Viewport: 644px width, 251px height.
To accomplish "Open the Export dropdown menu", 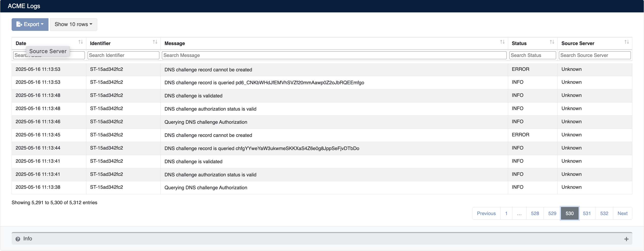I will tap(30, 24).
